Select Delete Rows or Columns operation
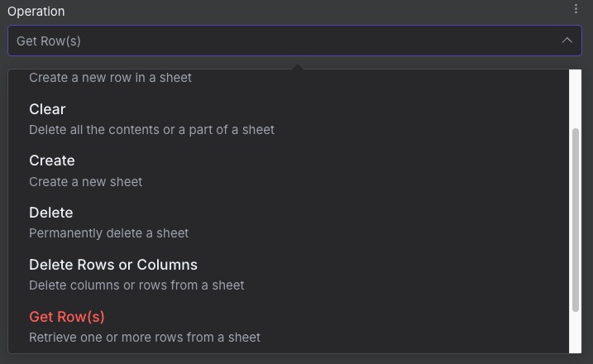Screen dimensions: 593x364 pyautogui.click(x=113, y=265)
